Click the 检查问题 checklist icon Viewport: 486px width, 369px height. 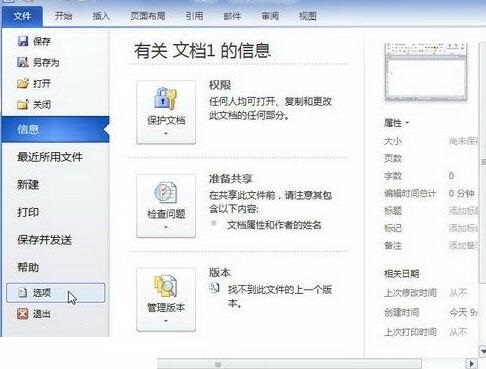166,193
